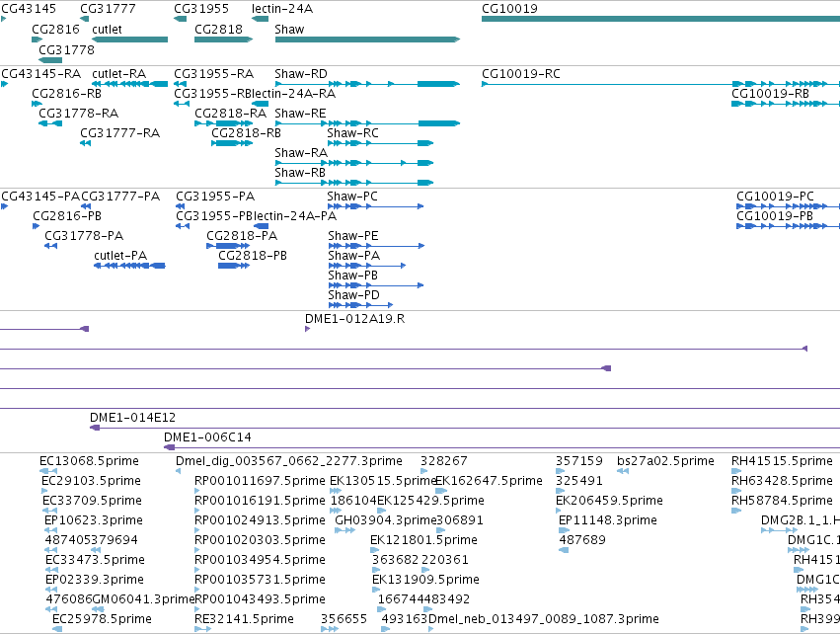
Task: Select the Shaw-RA transcript label
Action: (x=301, y=153)
